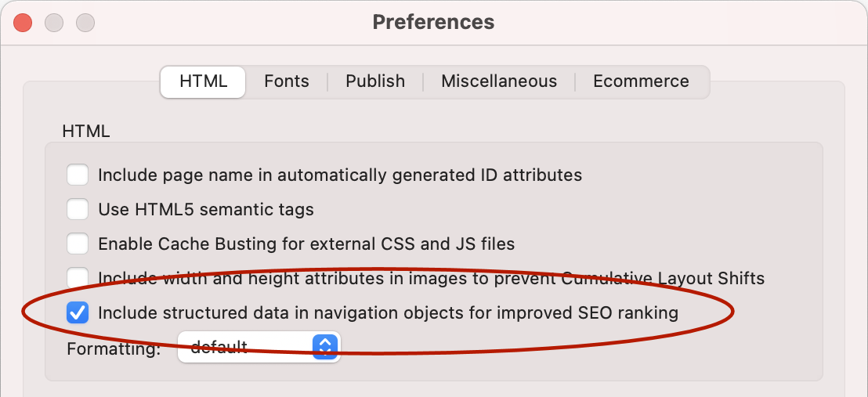Switch to the Fonts tab
868x397 pixels.
(286, 81)
